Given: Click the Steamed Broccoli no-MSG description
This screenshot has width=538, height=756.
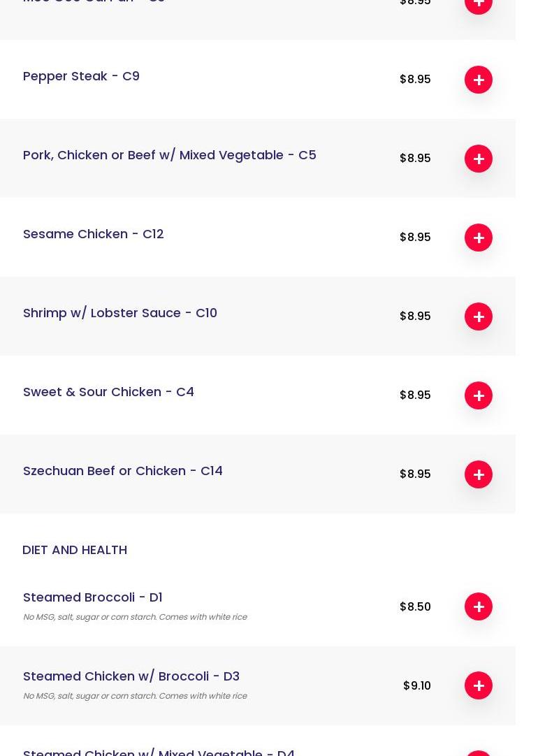Looking at the screenshot, I should click(x=135, y=617).
